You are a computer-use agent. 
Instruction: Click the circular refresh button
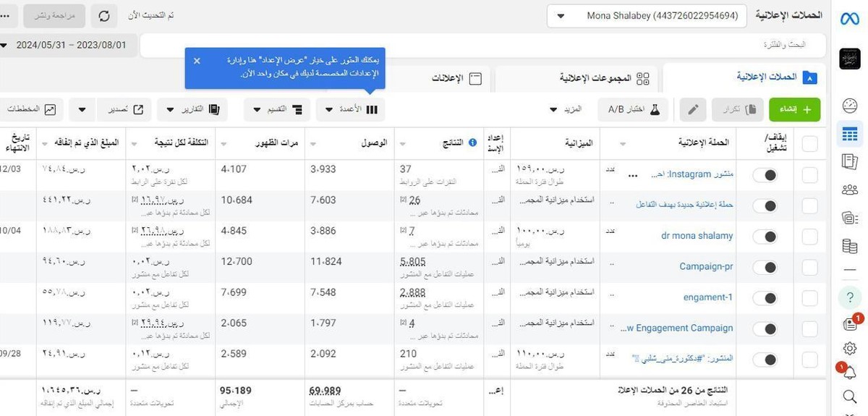tap(103, 15)
